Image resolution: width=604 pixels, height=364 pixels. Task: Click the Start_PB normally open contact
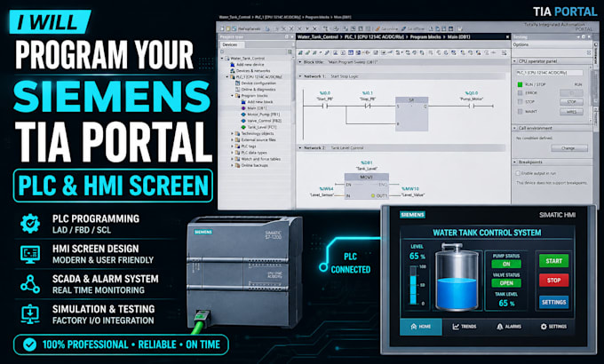pos(325,106)
